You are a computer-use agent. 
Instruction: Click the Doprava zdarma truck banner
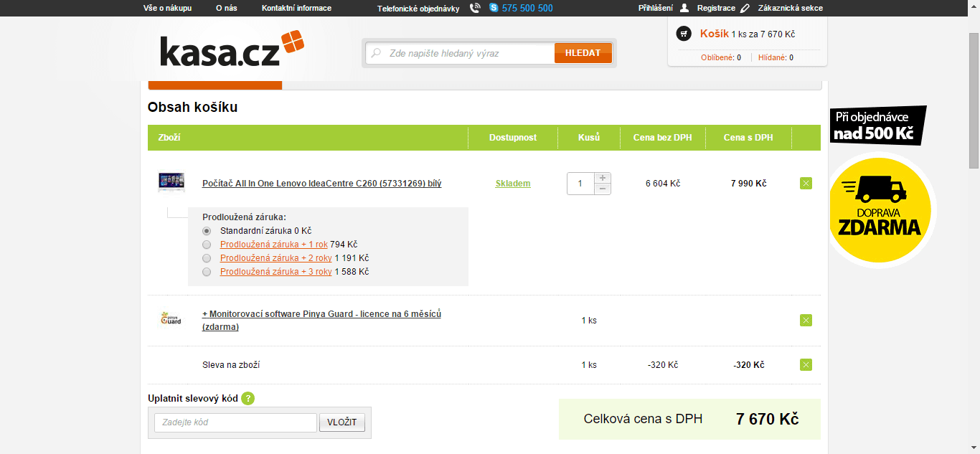[x=880, y=210]
